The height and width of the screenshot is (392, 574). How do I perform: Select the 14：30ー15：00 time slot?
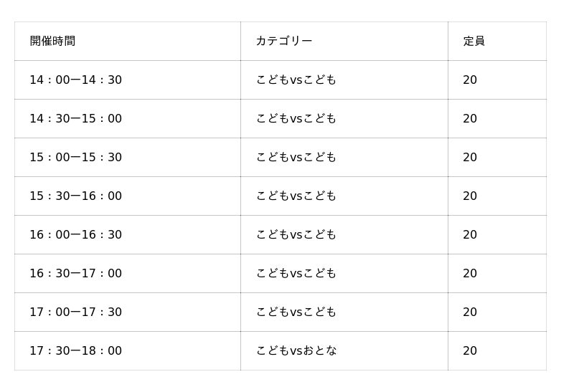point(75,119)
